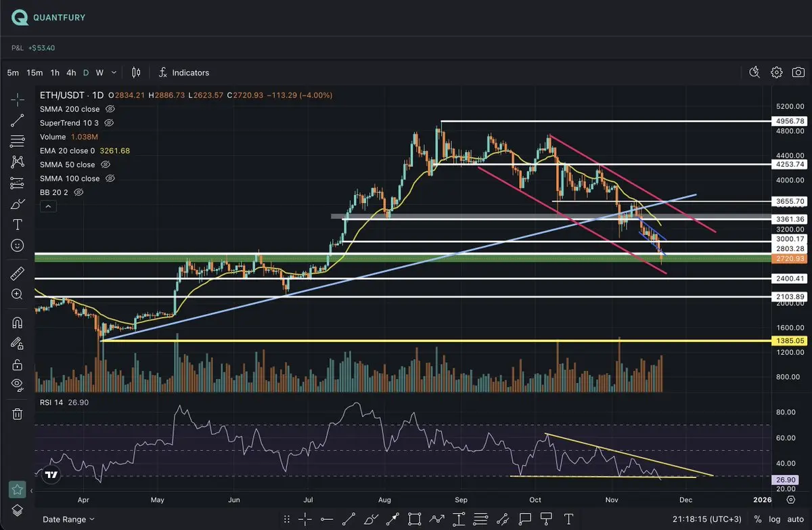Show the SMMA 200 close indicator

click(x=111, y=109)
